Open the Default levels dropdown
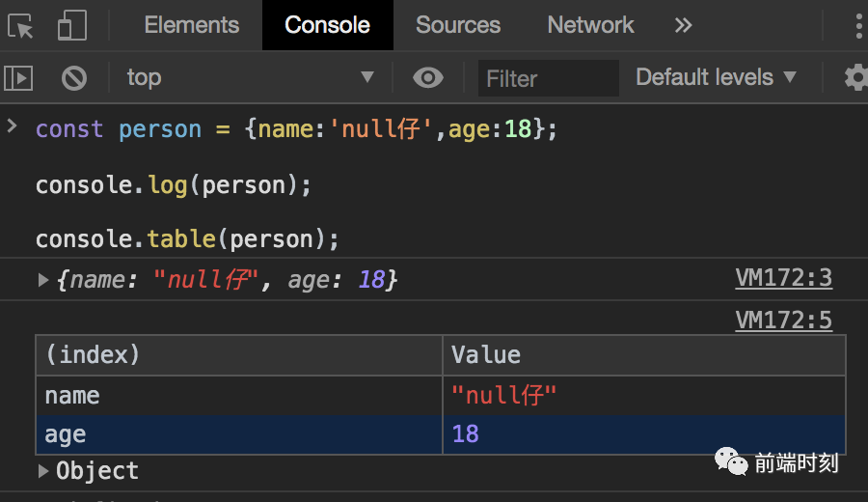Image resolution: width=868 pixels, height=502 pixels. point(717,77)
